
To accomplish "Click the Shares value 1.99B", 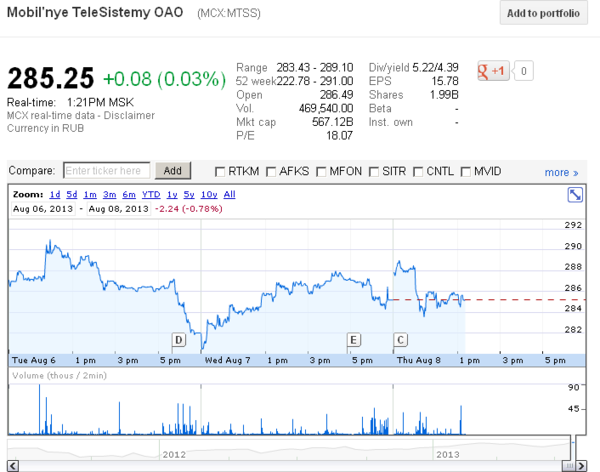I will click(x=444, y=95).
